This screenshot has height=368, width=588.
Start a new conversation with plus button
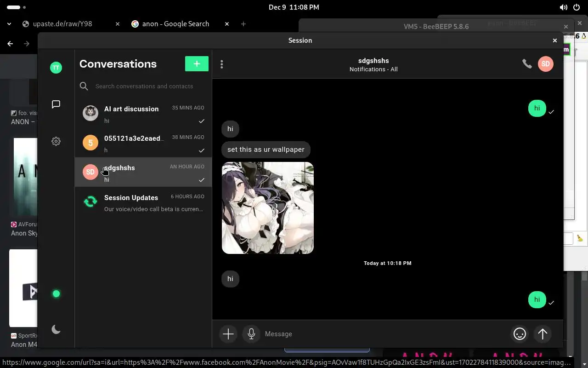(197, 63)
